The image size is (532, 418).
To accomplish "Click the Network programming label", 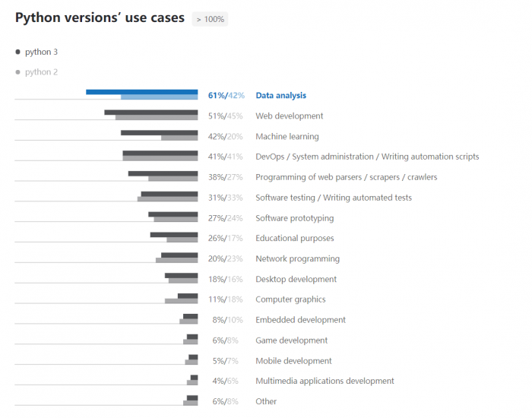I will (x=297, y=258).
